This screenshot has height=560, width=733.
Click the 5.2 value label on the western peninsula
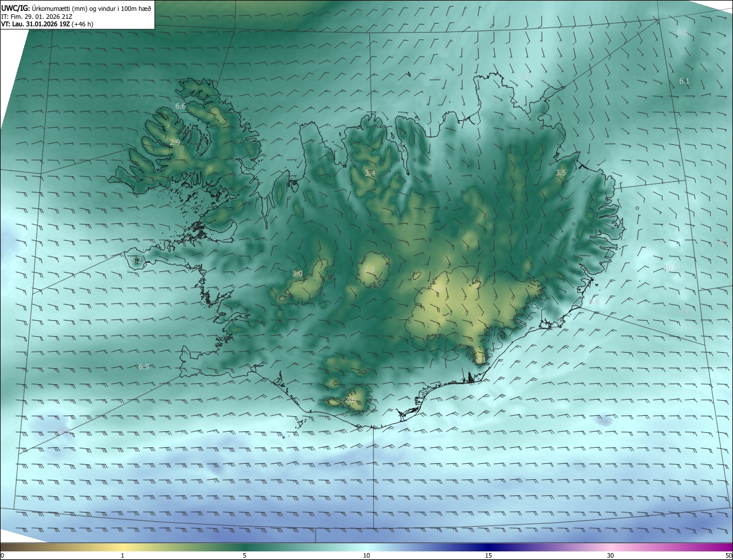click(x=136, y=261)
